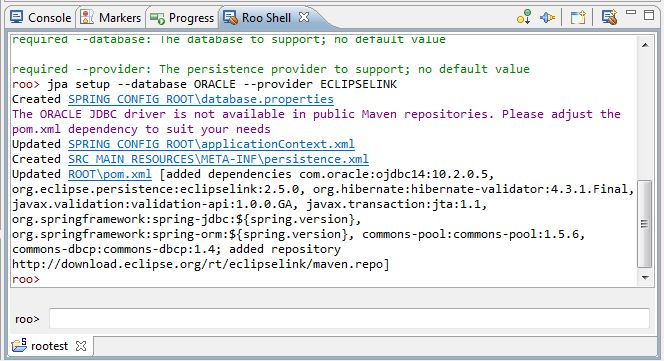Open the database.properties link
Image resolution: width=664 pixels, height=361 pixels.
[x=201, y=99]
